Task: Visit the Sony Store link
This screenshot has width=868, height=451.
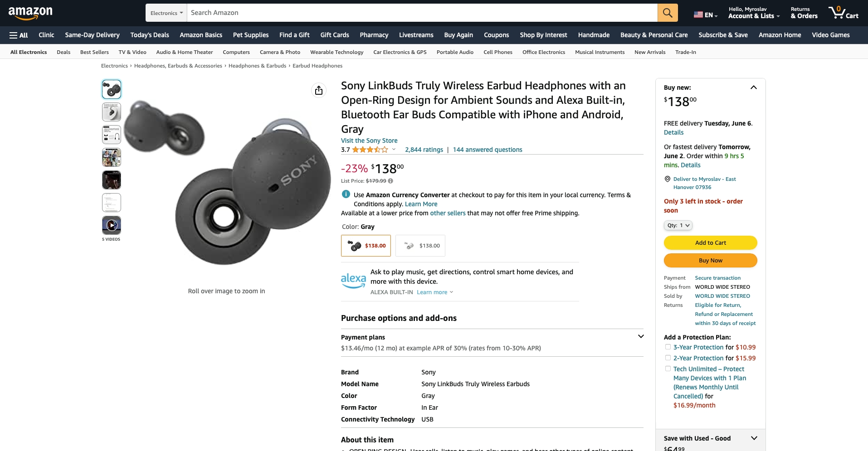Action: point(369,141)
